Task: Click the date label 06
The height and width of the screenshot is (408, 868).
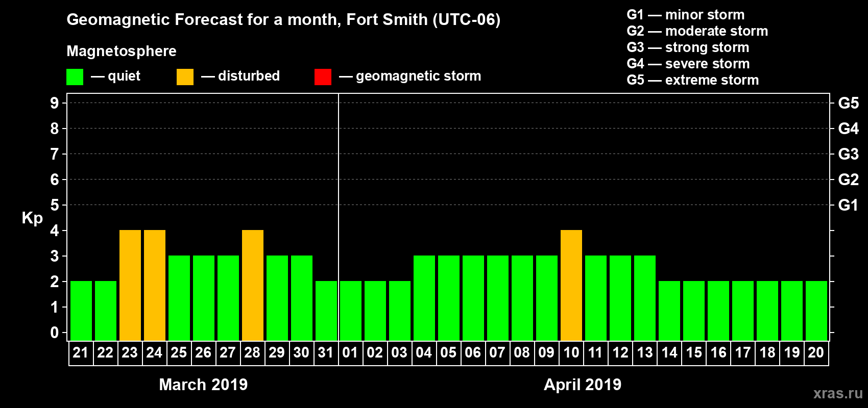Action: [473, 352]
